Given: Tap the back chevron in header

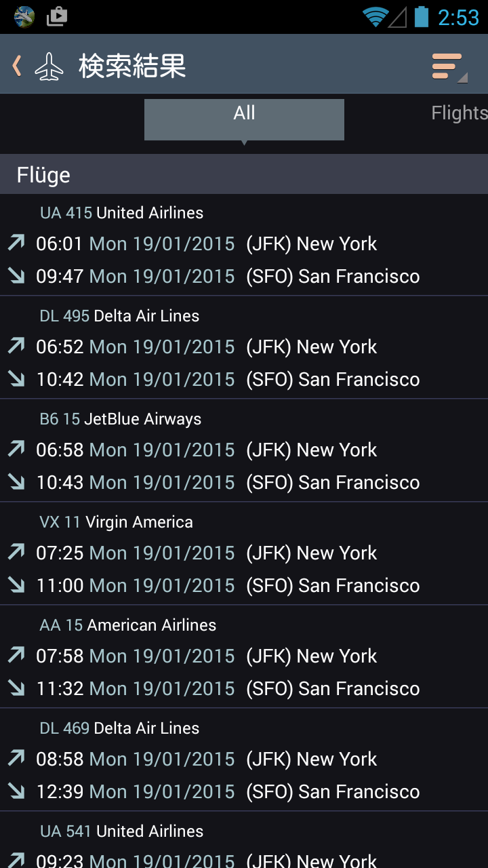Looking at the screenshot, I should click(17, 66).
